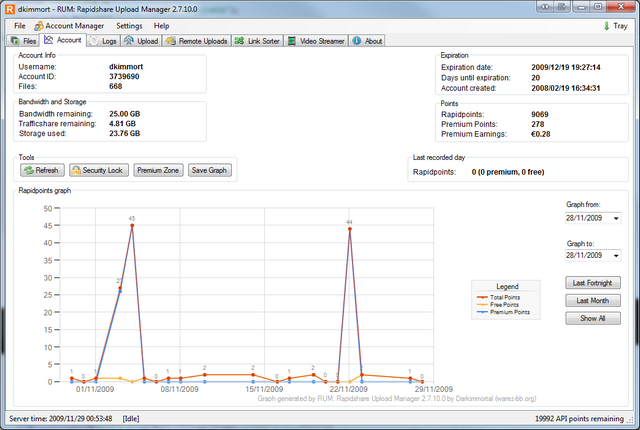Click Total Points legend color line
Viewport: 640px width, 430px height.
482,297
